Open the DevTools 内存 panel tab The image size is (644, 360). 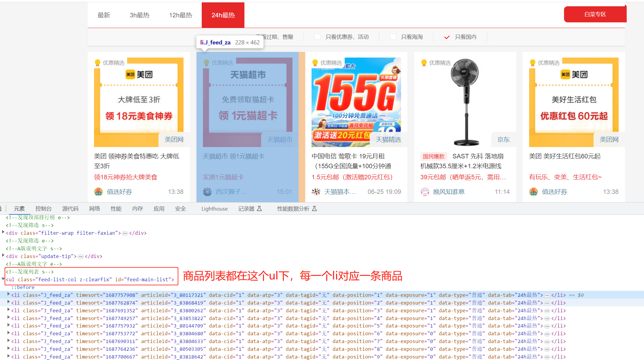(138, 209)
